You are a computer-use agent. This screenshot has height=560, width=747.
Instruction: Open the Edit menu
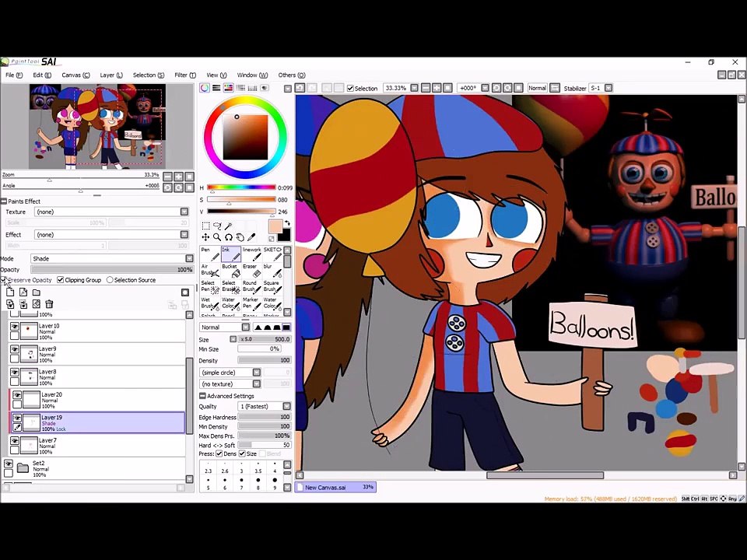42,75
